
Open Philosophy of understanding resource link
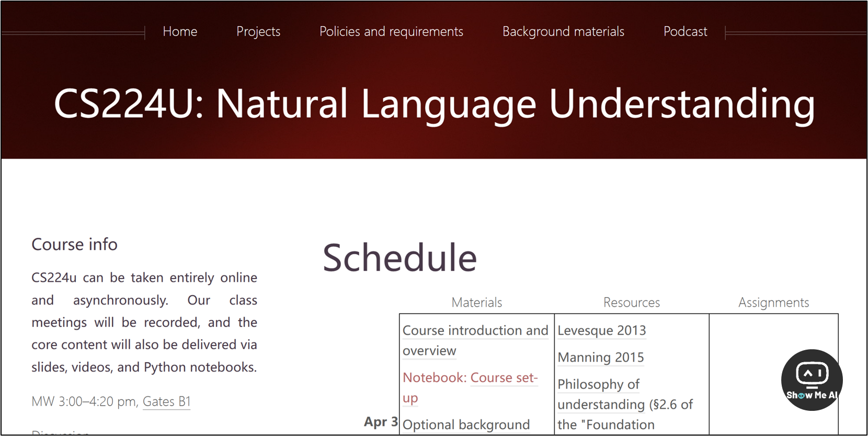pyautogui.click(x=601, y=394)
